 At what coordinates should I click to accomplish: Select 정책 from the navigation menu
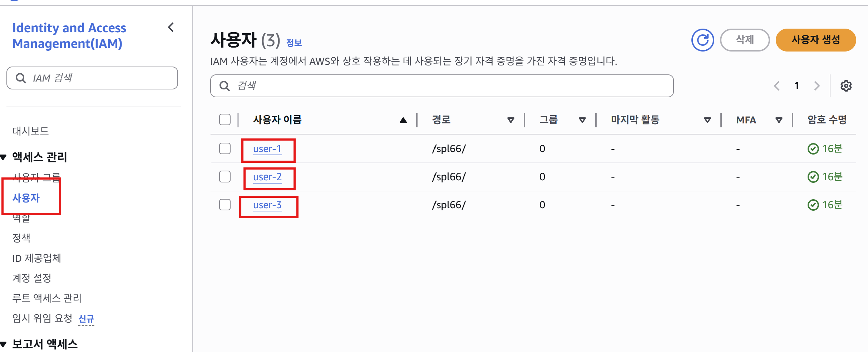[21, 237]
